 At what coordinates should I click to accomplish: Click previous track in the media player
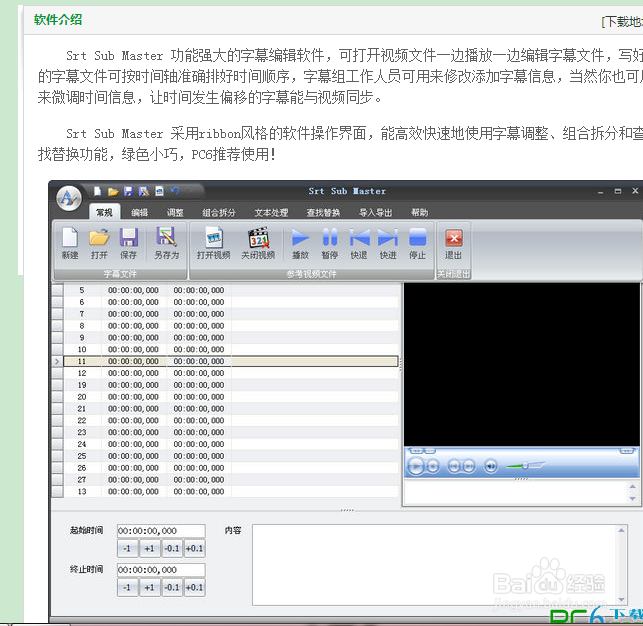(454, 466)
